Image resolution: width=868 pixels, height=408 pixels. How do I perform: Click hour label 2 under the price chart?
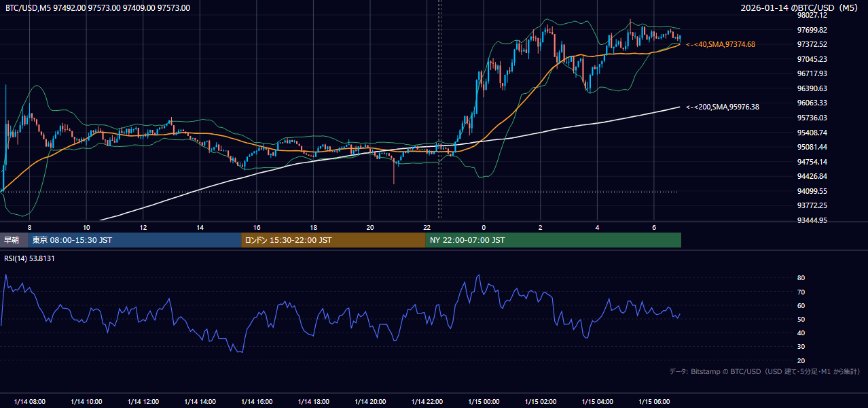tap(541, 227)
